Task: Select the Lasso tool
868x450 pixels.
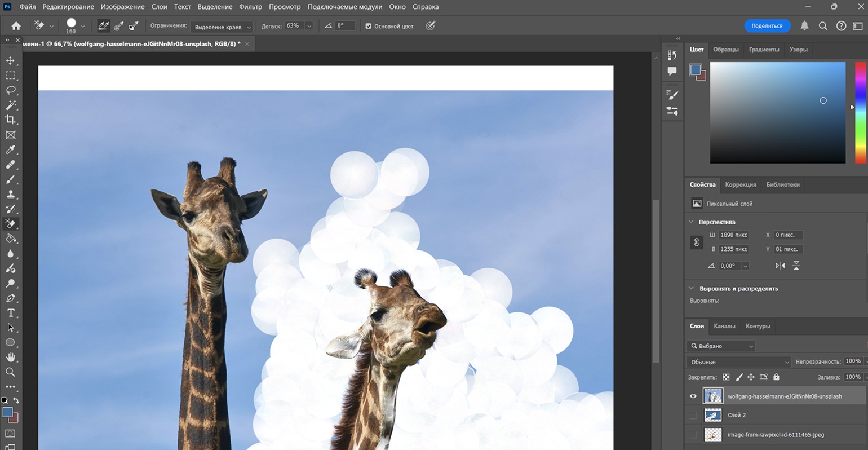Action: click(10, 90)
